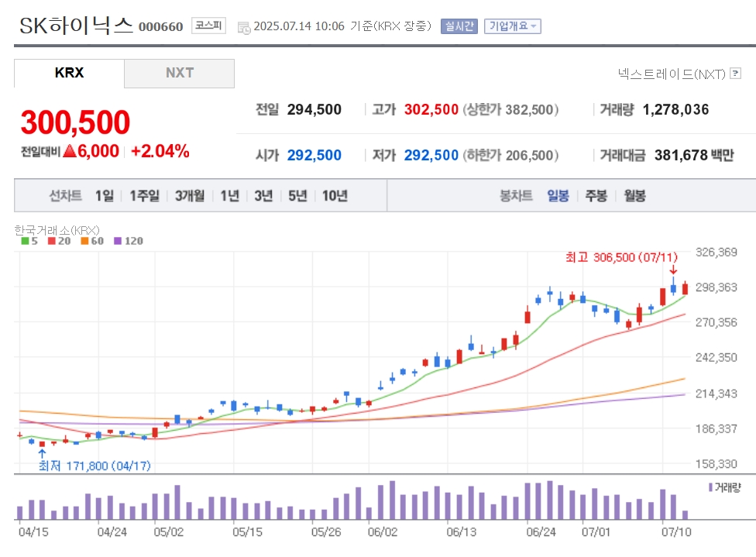
Task: Click the current price 300,500
Action: (x=75, y=122)
